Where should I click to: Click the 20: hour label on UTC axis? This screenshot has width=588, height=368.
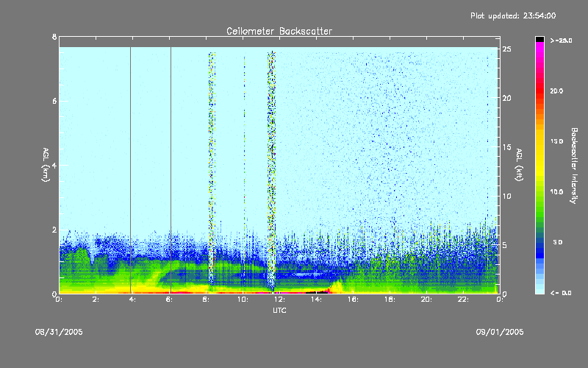[x=427, y=300]
